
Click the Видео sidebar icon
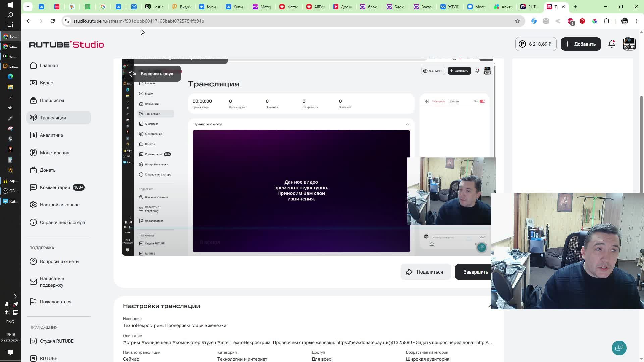33,83
